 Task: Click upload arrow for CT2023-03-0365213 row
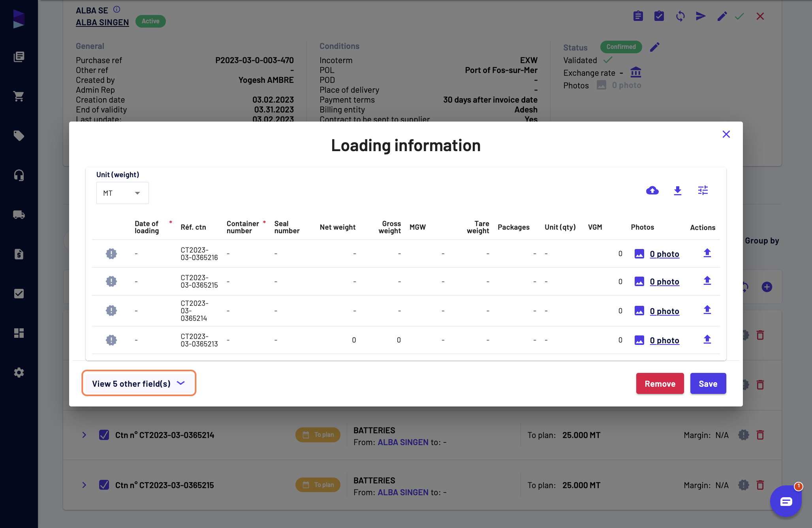pyautogui.click(x=707, y=339)
